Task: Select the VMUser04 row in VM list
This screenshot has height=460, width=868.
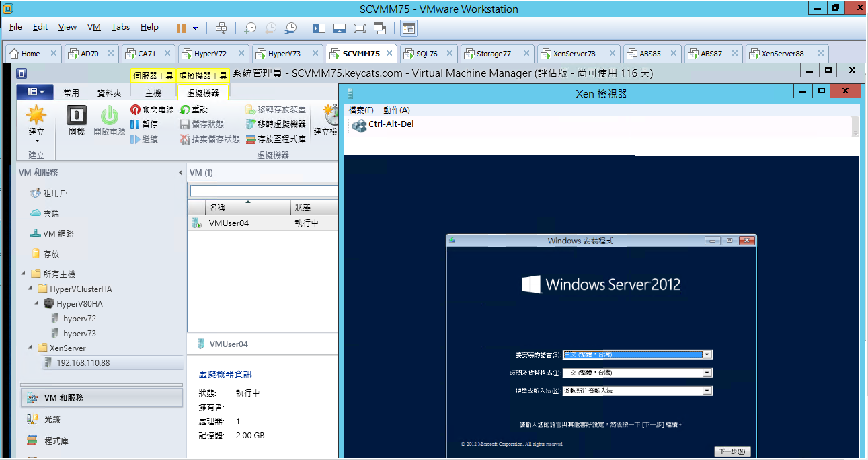Action: (x=263, y=223)
